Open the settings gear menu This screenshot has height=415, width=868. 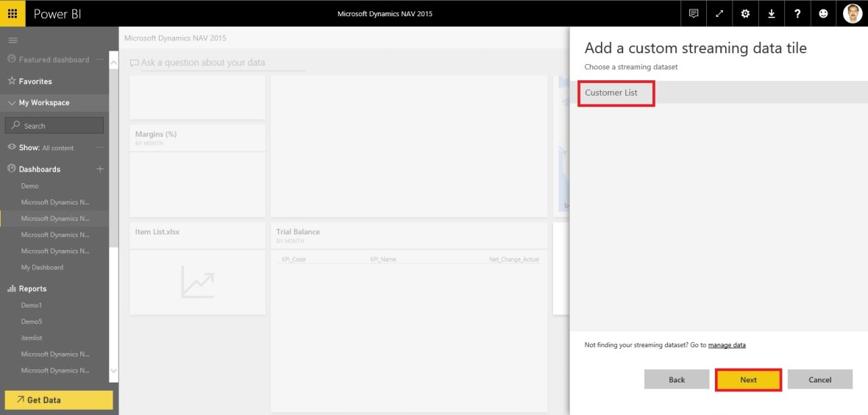[745, 13]
